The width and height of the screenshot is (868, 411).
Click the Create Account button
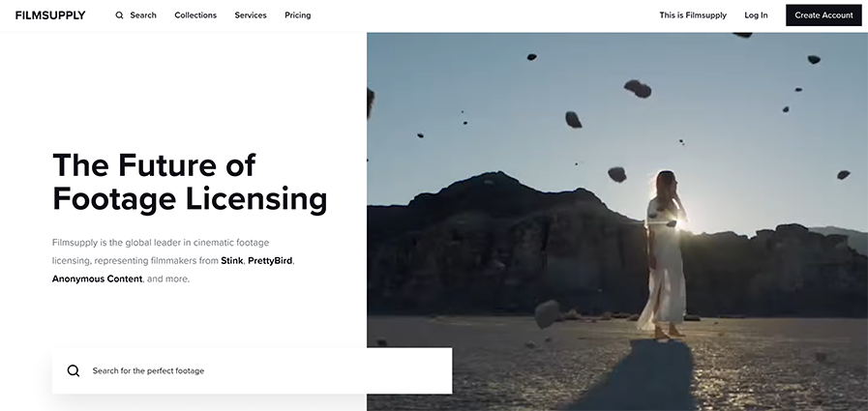(823, 15)
